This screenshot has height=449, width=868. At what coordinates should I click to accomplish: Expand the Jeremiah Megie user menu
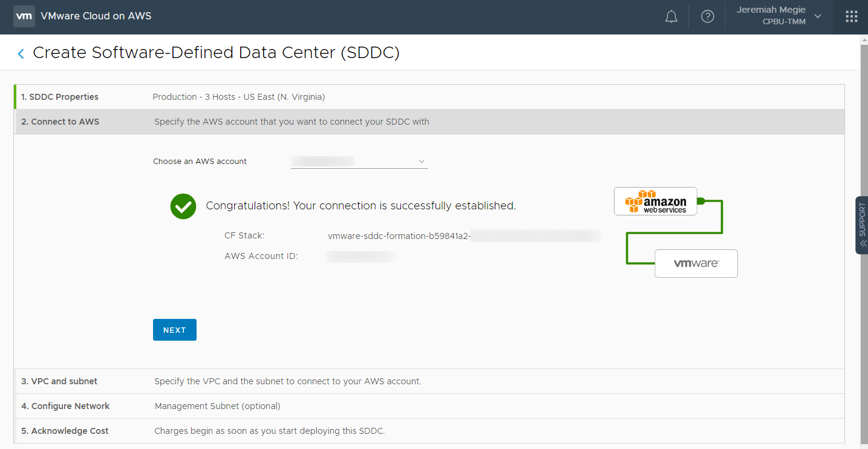tap(779, 16)
